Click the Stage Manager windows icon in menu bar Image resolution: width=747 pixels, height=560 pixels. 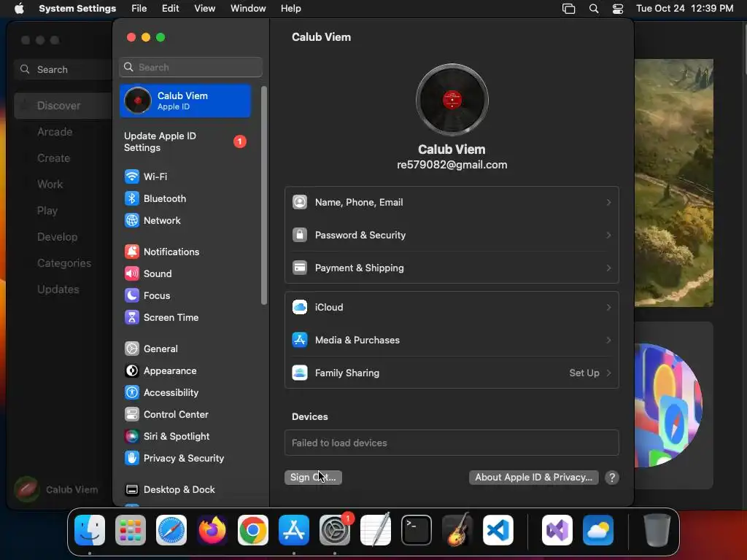569,9
